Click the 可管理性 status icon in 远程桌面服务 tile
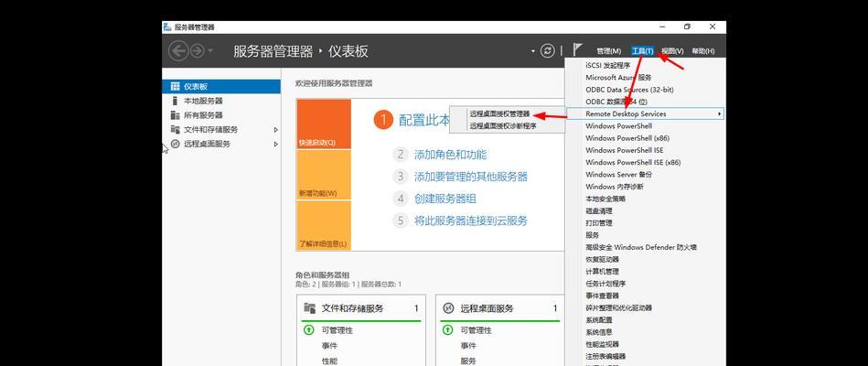 tap(448, 330)
